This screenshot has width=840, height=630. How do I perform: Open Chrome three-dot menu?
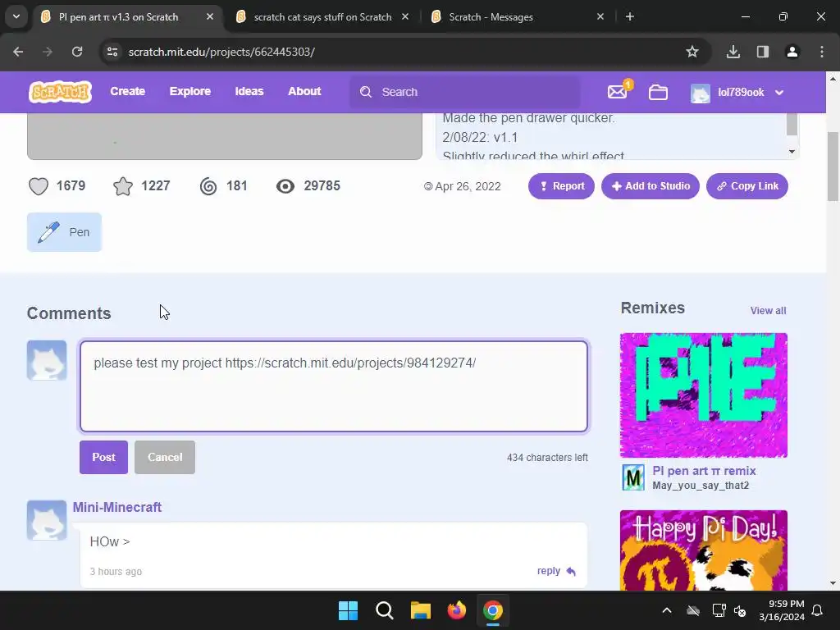click(822, 52)
